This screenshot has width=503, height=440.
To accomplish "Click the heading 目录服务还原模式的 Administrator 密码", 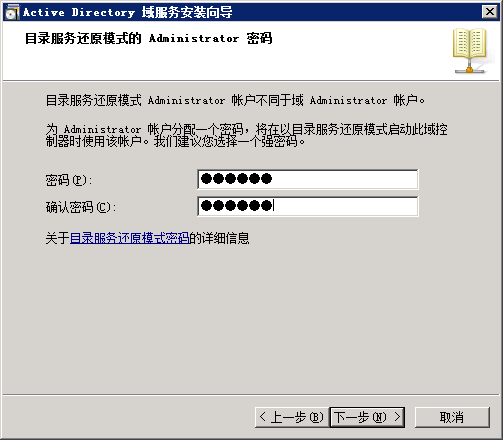I will (x=149, y=38).
